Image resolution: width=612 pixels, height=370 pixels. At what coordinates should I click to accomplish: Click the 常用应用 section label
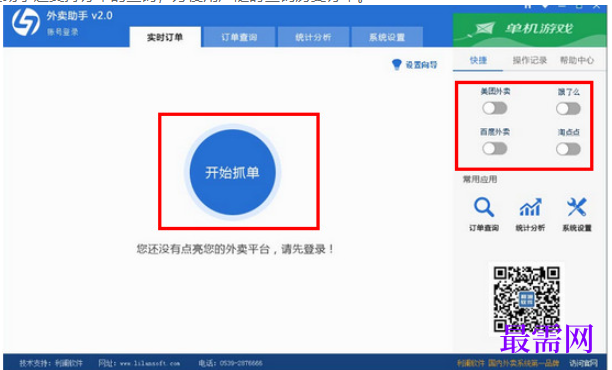(480, 179)
